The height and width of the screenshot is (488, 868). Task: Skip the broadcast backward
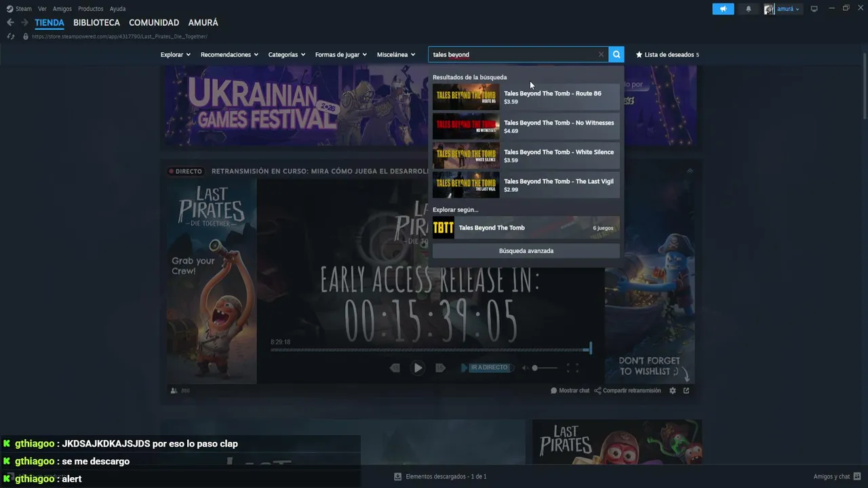(395, 367)
